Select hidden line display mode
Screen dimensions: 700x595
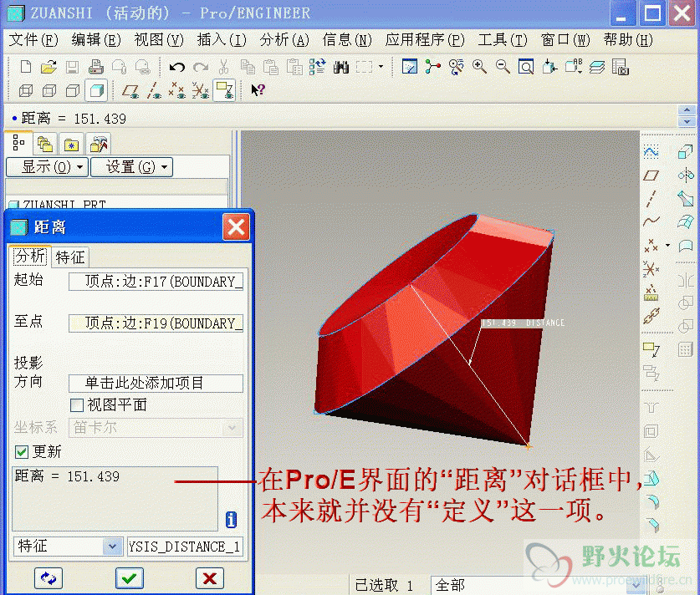(49, 90)
